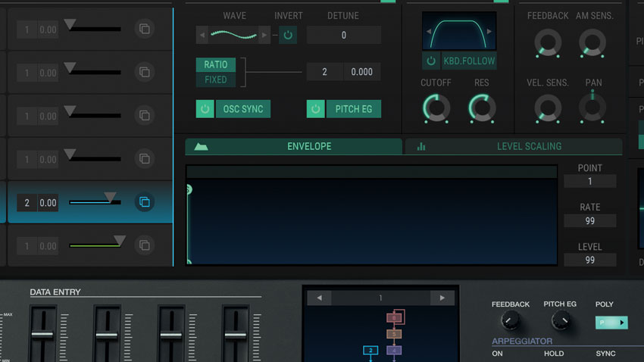The width and height of the screenshot is (644, 362).
Task: Click the DETUNE value field showing 0
Action: 344,36
